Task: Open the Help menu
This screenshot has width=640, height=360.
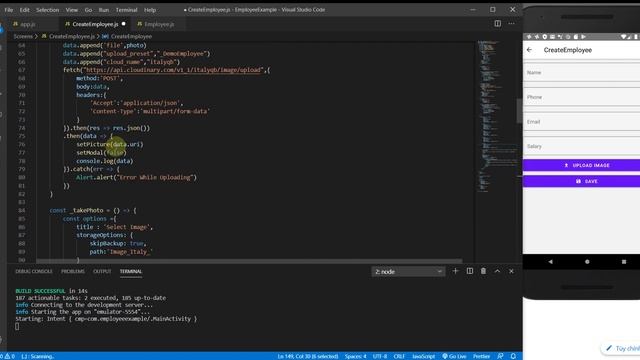Action: [x=150, y=10]
